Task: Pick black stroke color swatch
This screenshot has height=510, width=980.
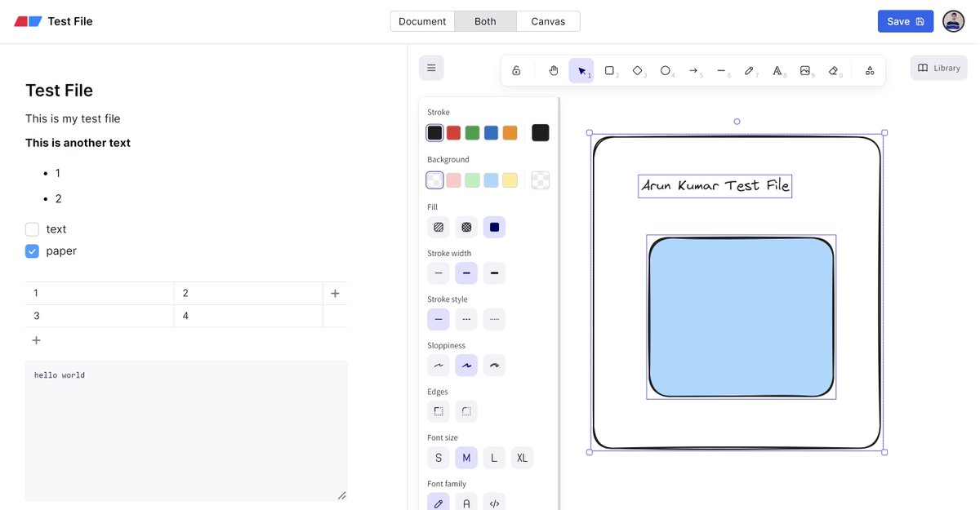Action: pos(434,133)
